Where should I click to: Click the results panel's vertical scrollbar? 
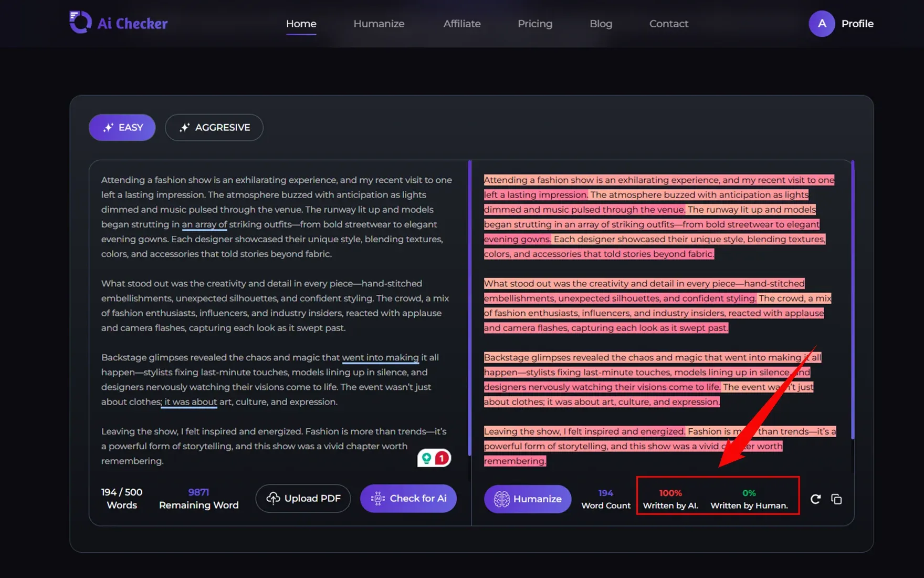point(853,300)
